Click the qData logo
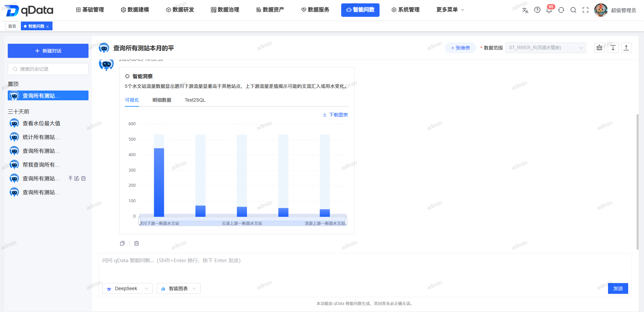 coord(30,10)
